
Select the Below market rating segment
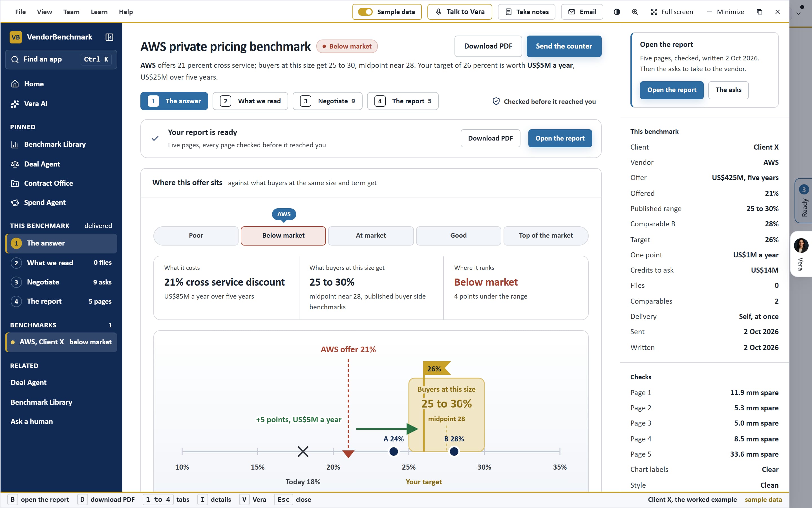(283, 236)
